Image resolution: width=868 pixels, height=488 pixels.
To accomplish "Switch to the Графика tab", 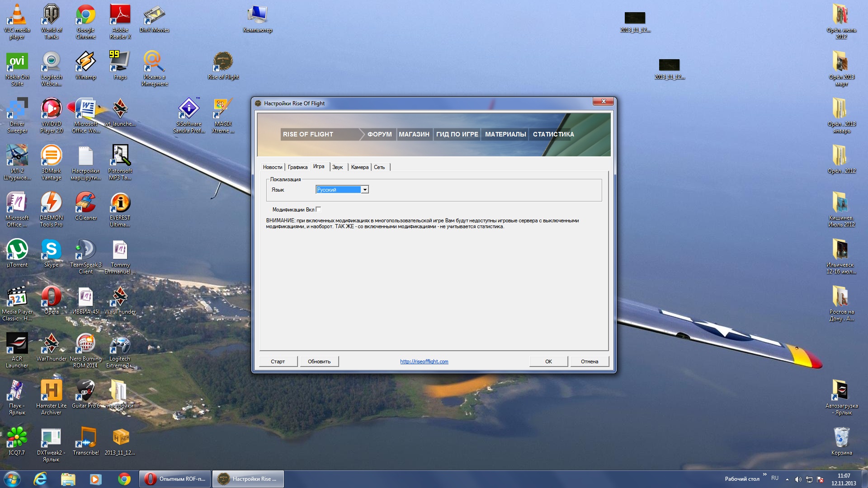I will 297,167.
